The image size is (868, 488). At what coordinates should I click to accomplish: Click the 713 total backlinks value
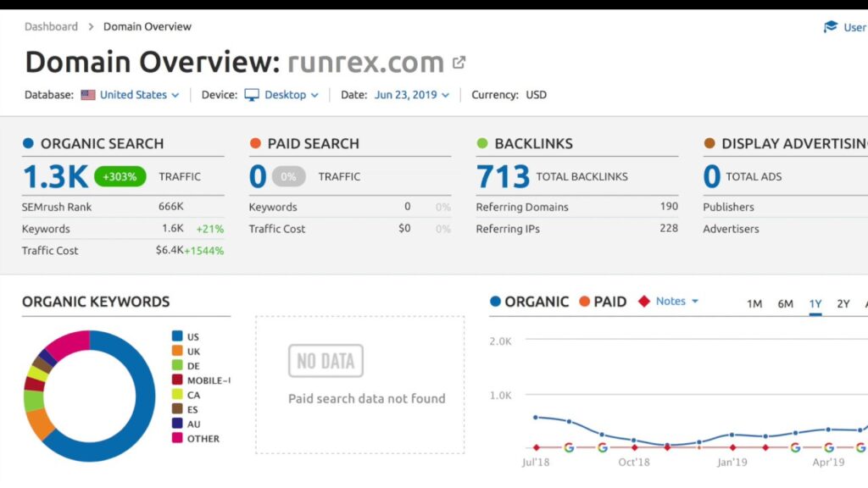(503, 176)
